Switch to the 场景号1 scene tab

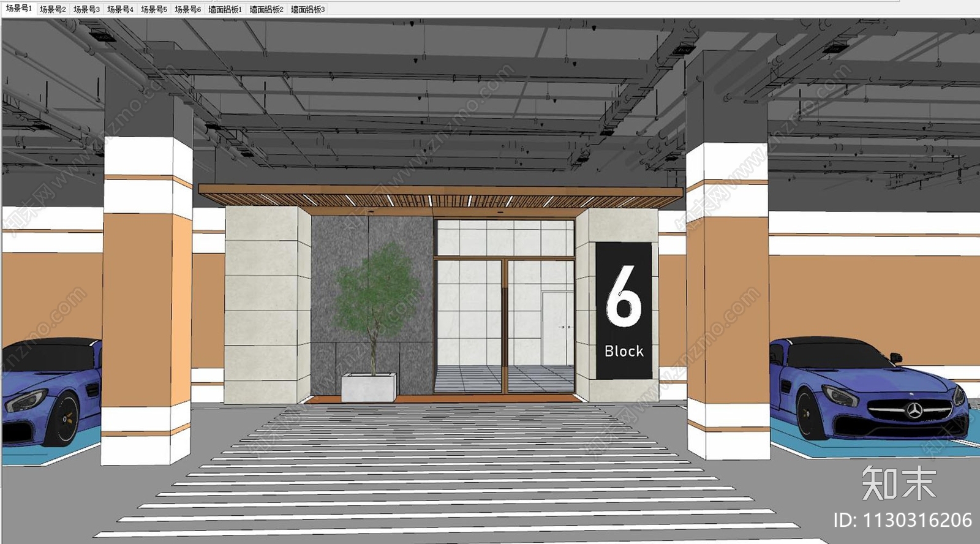[18, 9]
